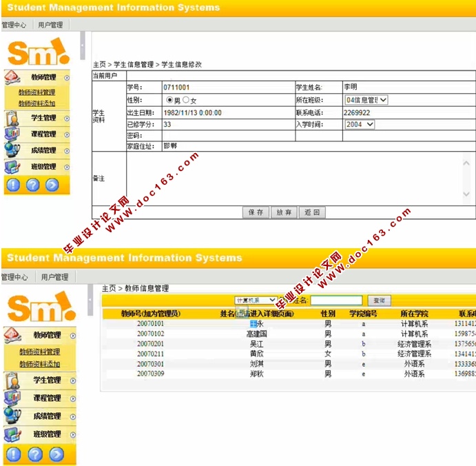Click sidebar collapse handle in upper window
Viewport: 476px width, 466px height.
click(x=82, y=45)
